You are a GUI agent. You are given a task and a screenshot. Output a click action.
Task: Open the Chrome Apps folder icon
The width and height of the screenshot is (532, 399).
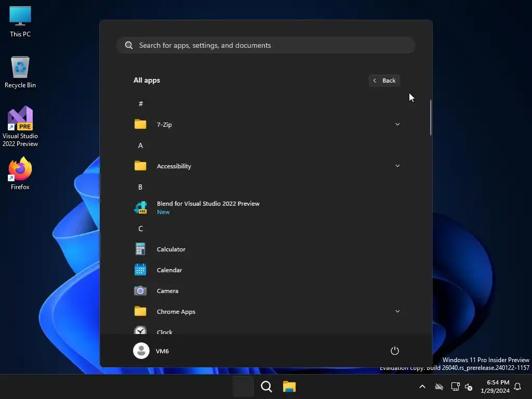click(140, 311)
